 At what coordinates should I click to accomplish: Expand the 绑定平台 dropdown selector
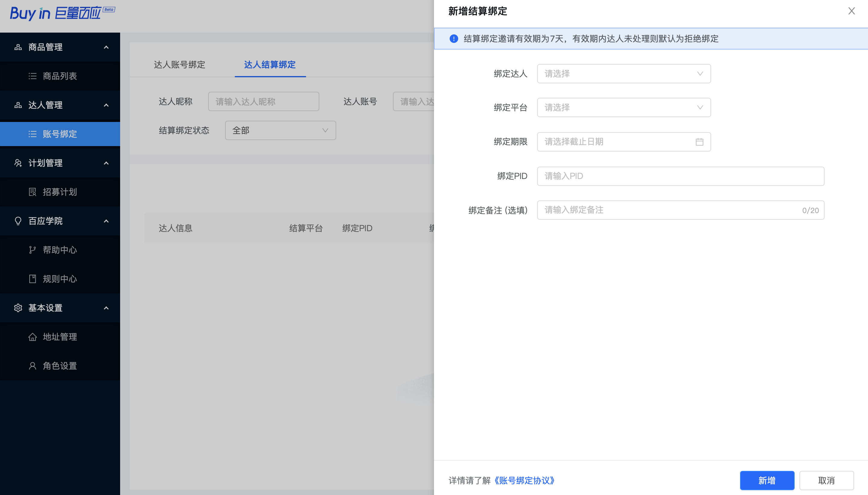(x=623, y=107)
